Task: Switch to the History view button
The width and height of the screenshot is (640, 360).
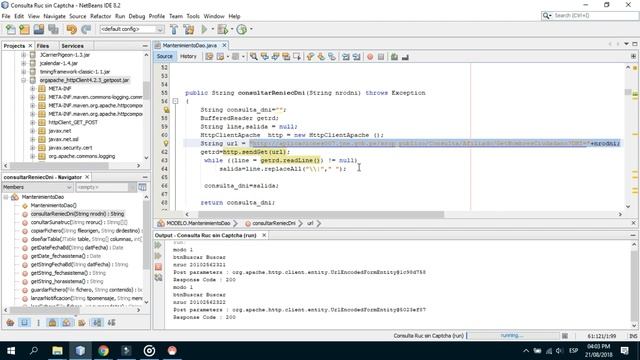Action: [188, 56]
